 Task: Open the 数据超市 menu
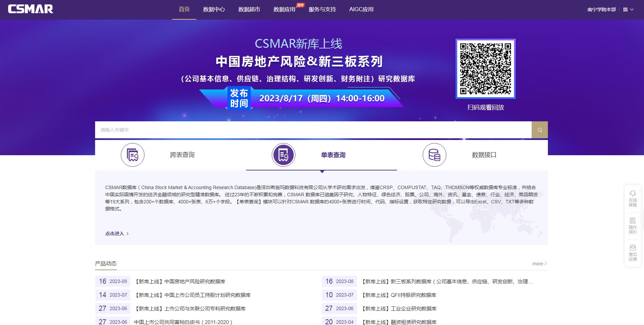[x=249, y=9]
